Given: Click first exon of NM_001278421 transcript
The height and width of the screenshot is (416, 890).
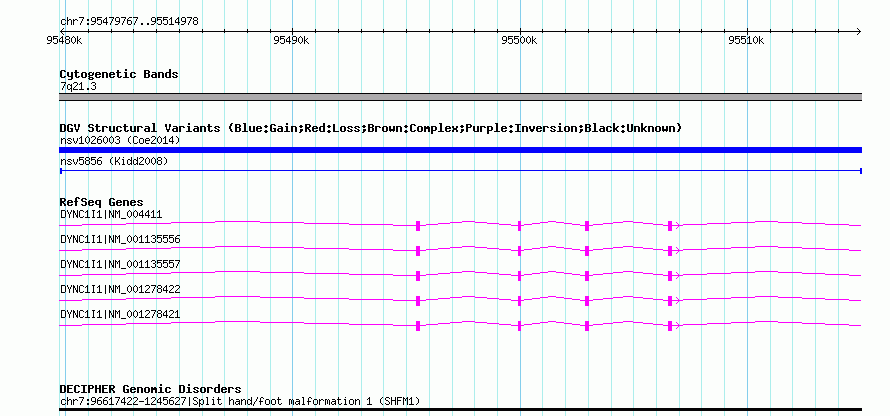Looking at the screenshot, I should [x=418, y=326].
